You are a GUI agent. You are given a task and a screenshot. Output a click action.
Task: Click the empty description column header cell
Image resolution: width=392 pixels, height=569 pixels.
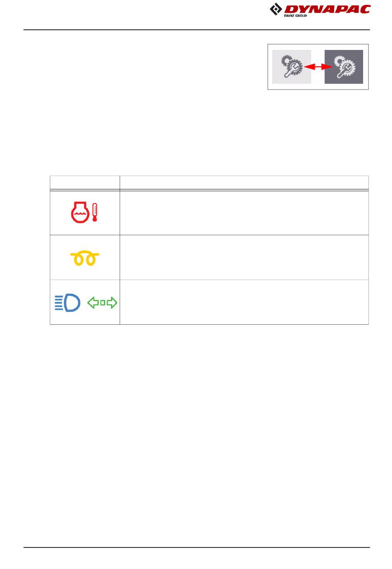(244, 182)
